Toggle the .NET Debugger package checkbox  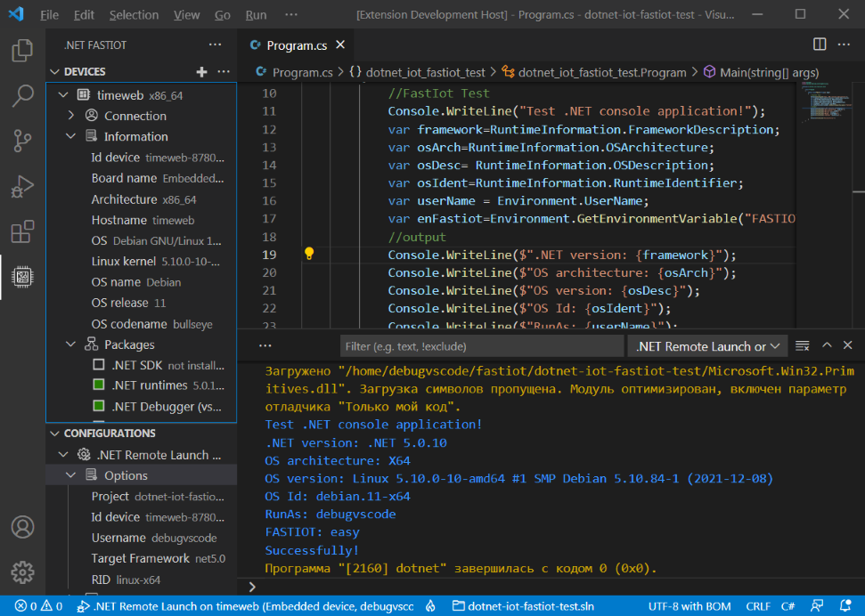pos(100,407)
